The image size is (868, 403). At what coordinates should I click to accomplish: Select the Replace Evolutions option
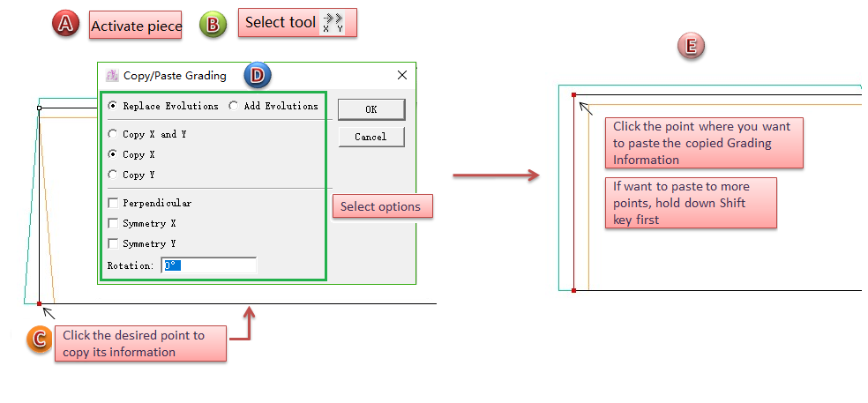[x=112, y=106]
